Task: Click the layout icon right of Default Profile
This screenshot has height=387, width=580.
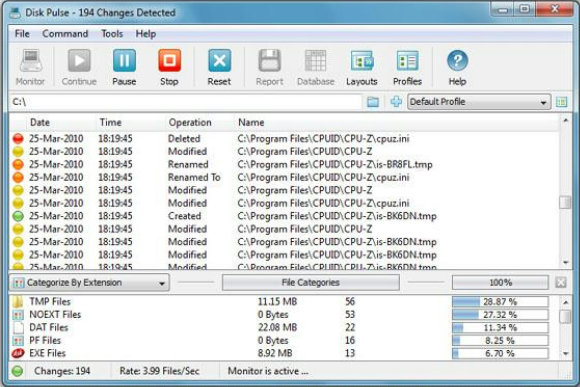Action: 562,102
